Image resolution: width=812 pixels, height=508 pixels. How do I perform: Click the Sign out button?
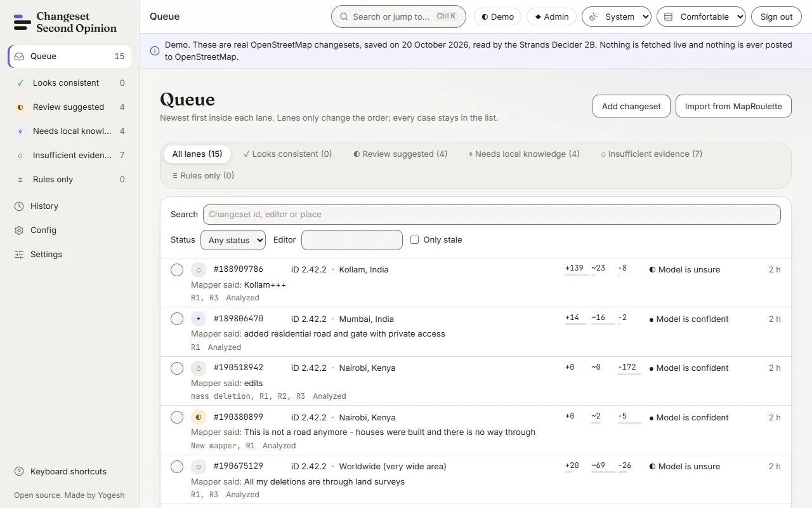click(x=776, y=17)
